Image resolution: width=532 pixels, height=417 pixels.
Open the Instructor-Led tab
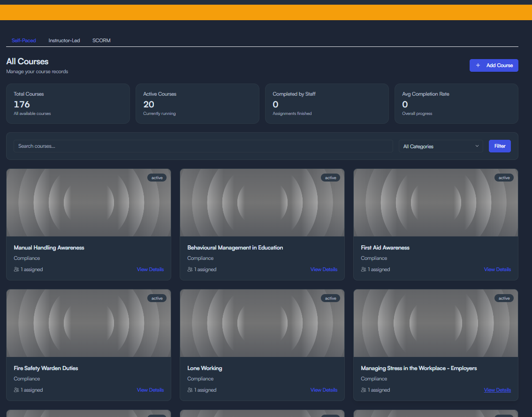click(x=64, y=40)
